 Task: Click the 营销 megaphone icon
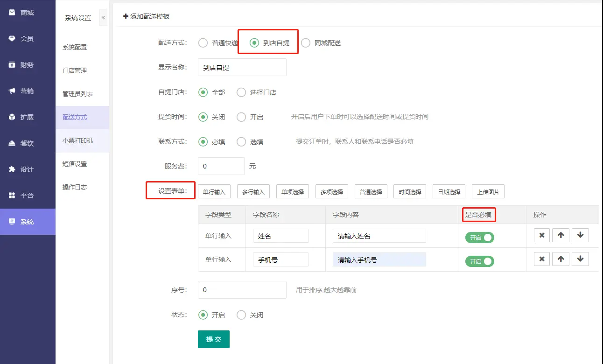click(12, 91)
